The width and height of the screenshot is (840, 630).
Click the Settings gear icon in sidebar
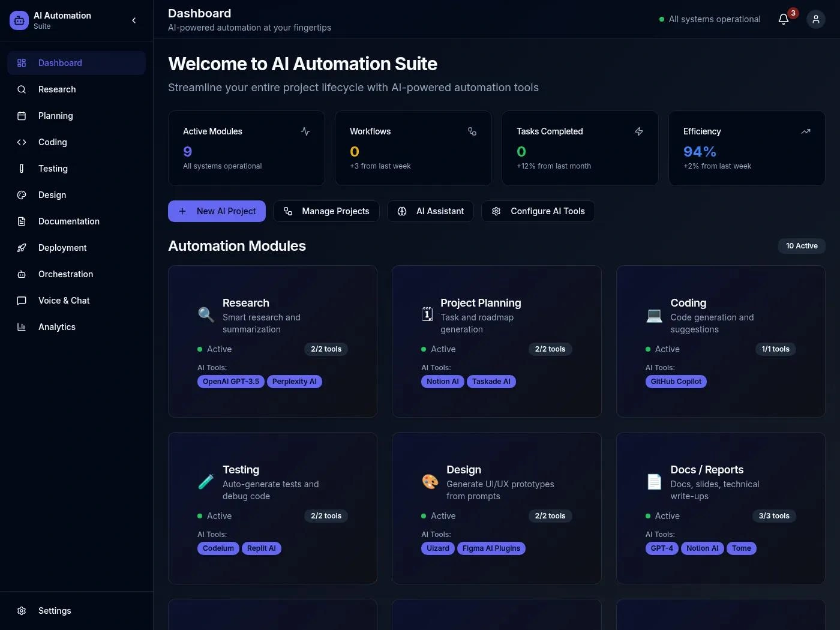click(x=22, y=611)
